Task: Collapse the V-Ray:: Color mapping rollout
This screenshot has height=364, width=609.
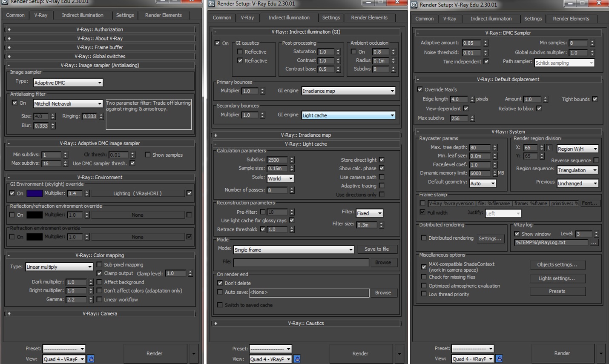Action: point(100,255)
